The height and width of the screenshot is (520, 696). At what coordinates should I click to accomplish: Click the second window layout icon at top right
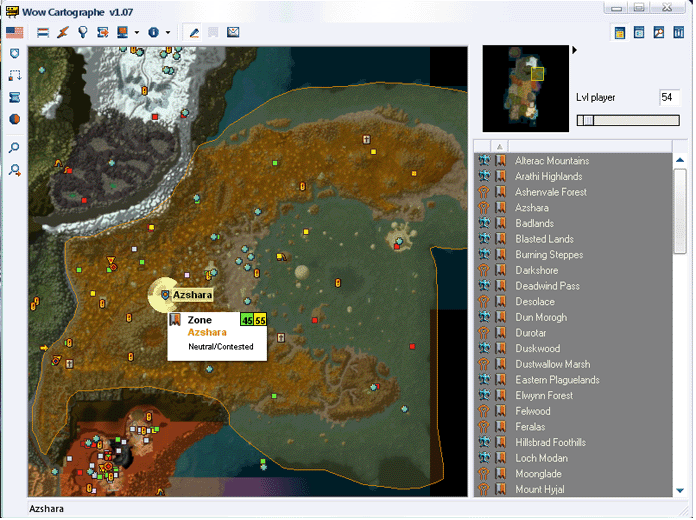[x=639, y=33]
